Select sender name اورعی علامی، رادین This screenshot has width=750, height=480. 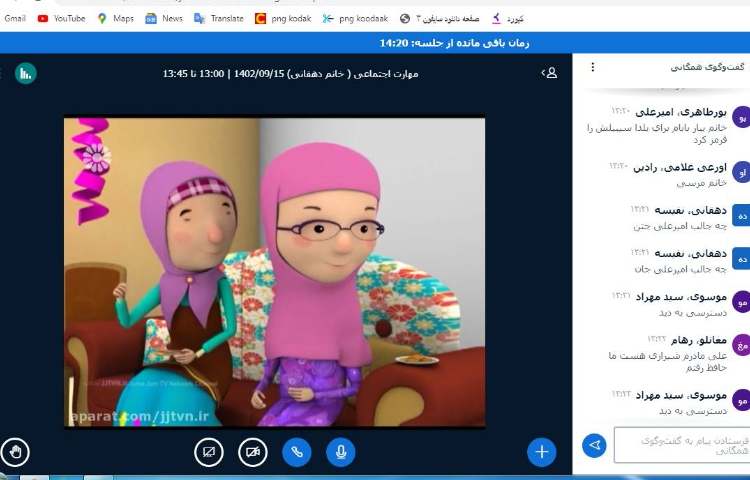tap(680, 167)
